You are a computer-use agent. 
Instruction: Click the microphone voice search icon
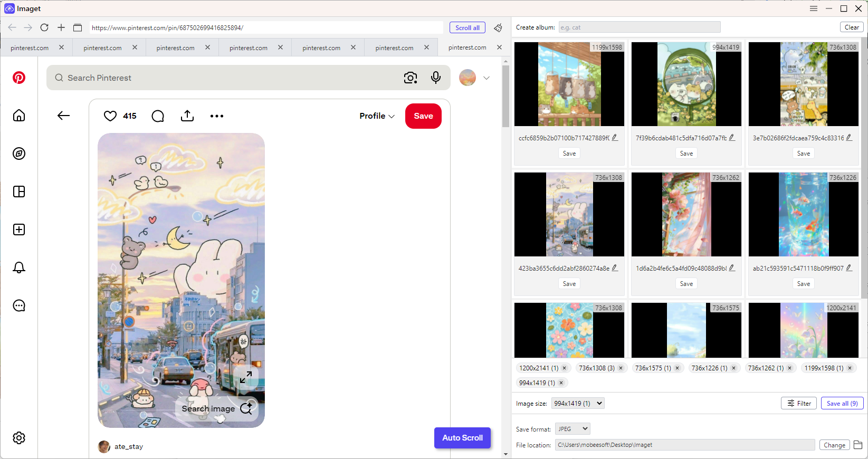click(x=436, y=78)
